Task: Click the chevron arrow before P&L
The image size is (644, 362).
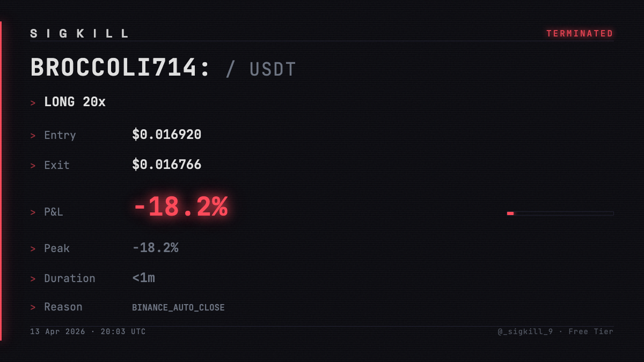Action: (x=33, y=212)
